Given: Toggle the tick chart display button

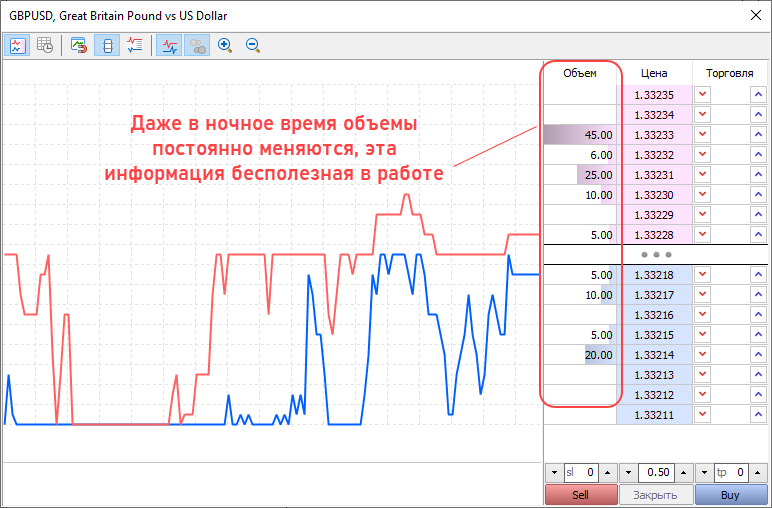Looking at the screenshot, I should point(17,46).
